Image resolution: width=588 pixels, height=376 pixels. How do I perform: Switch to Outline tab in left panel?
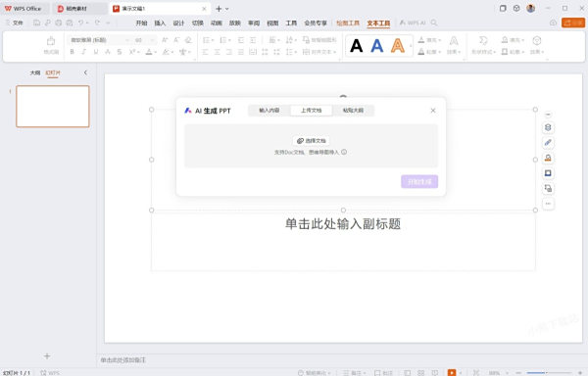coord(35,72)
